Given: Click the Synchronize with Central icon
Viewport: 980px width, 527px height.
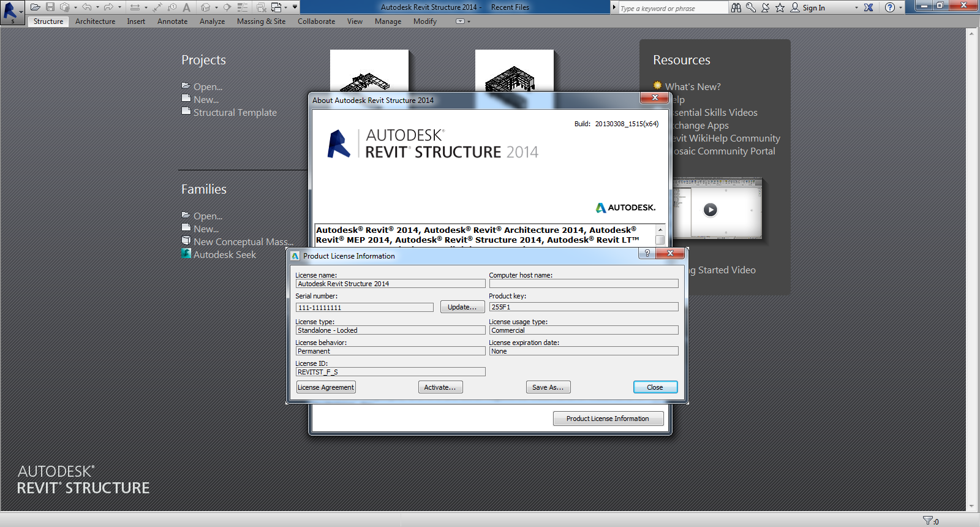Looking at the screenshot, I should click(64, 7).
